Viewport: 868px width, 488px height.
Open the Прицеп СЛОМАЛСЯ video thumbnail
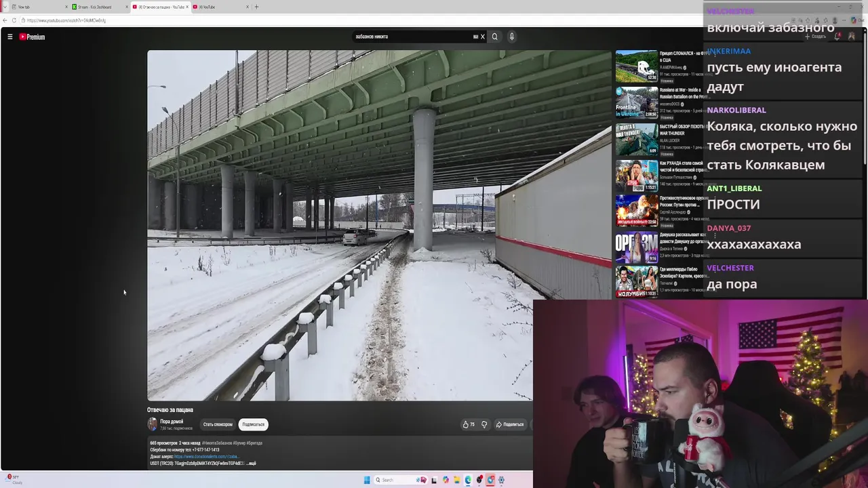pyautogui.click(x=636, y=66)
